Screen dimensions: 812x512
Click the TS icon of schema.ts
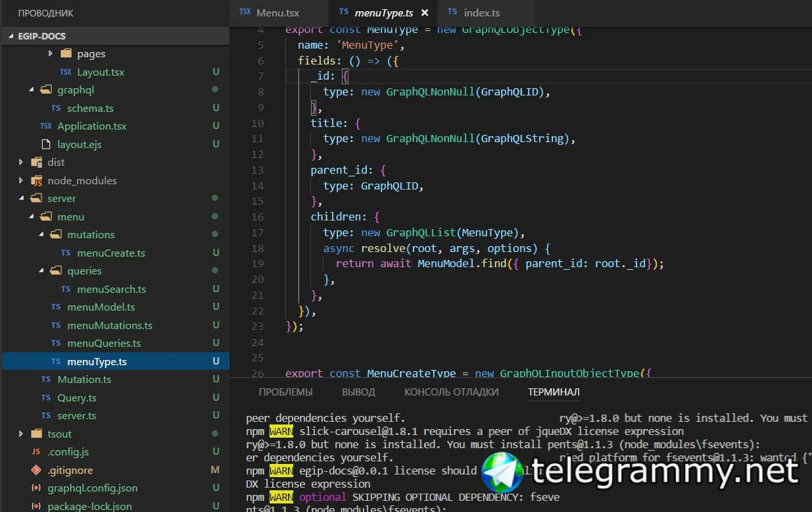[x=55, y=108]
